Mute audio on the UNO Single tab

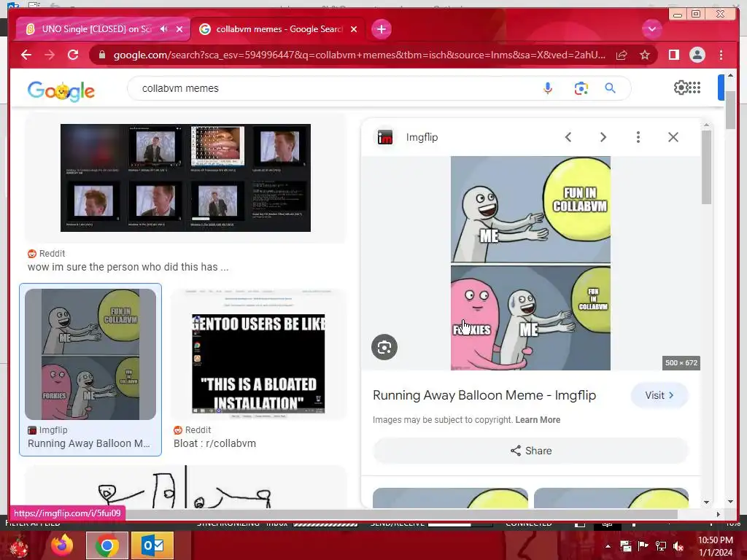(164, 29)
